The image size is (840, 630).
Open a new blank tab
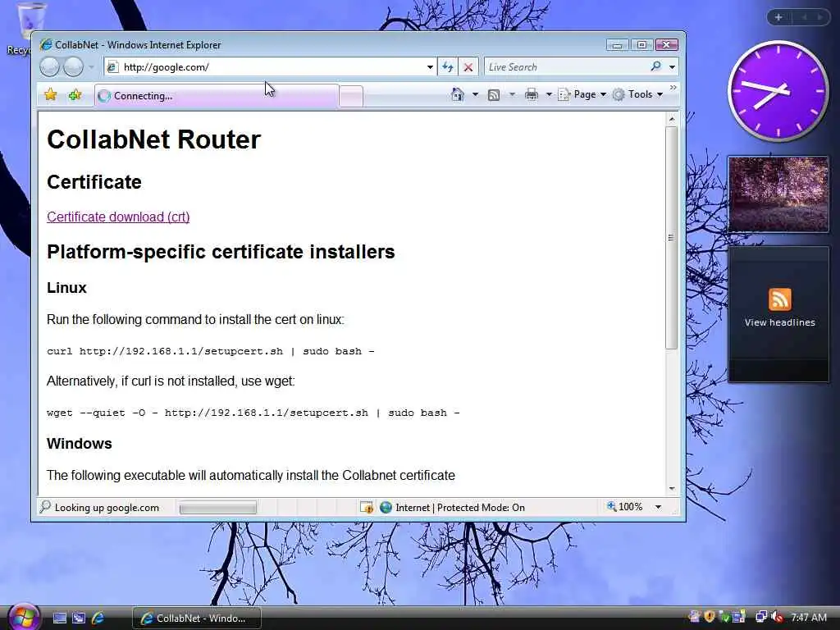click(351, 97)
